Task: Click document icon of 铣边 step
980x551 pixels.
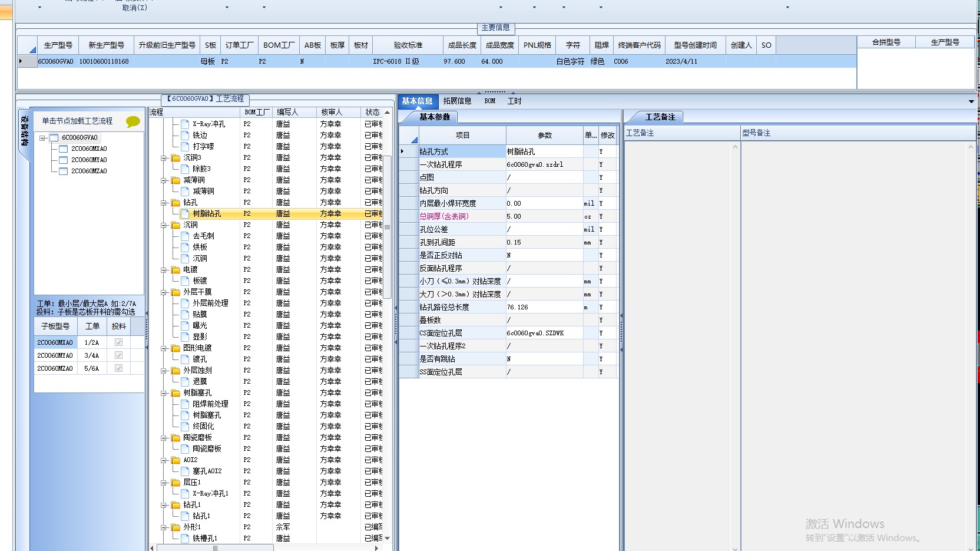Action: pyautogui.click(x=185, y=136)
